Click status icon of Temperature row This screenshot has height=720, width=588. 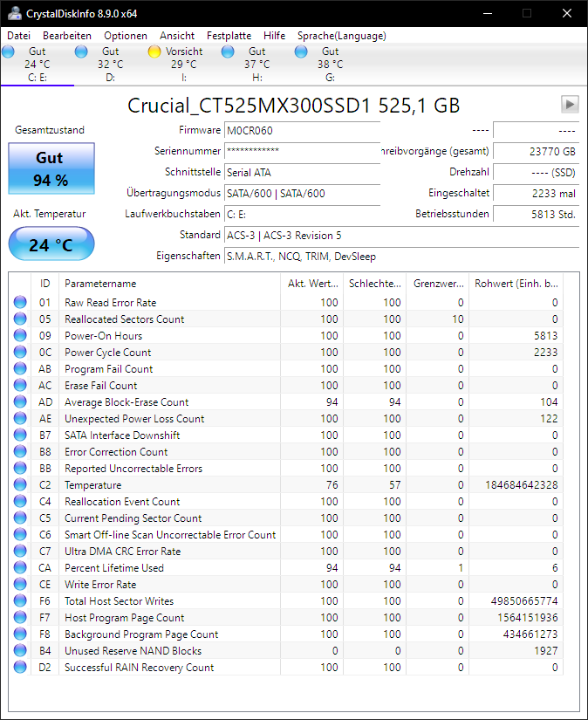pos(20,484)
